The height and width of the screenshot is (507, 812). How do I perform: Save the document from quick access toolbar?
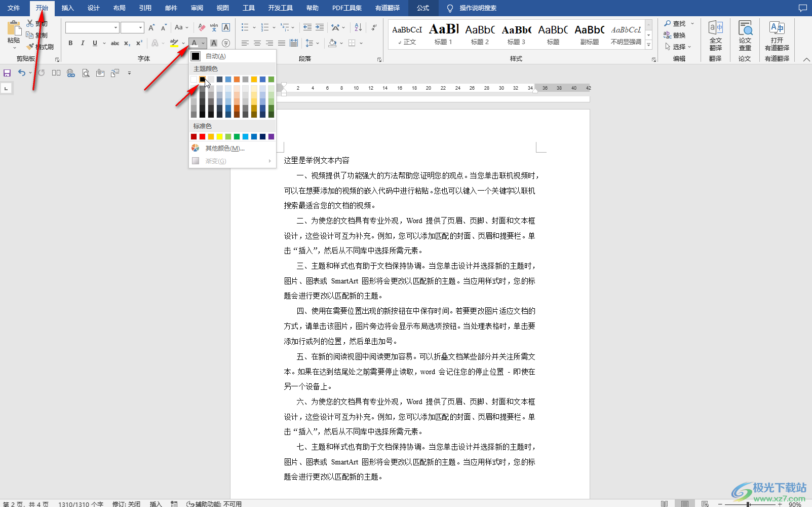point(7,73)
